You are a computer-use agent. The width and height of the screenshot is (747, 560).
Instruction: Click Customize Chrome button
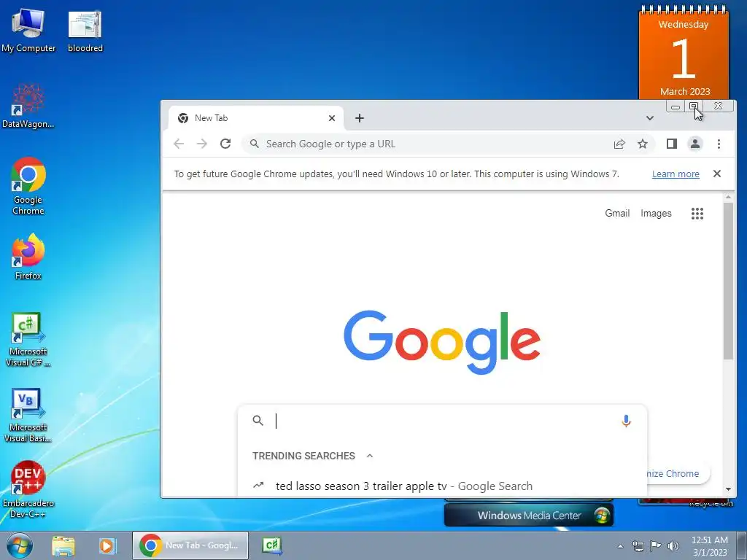click(678, 474)
